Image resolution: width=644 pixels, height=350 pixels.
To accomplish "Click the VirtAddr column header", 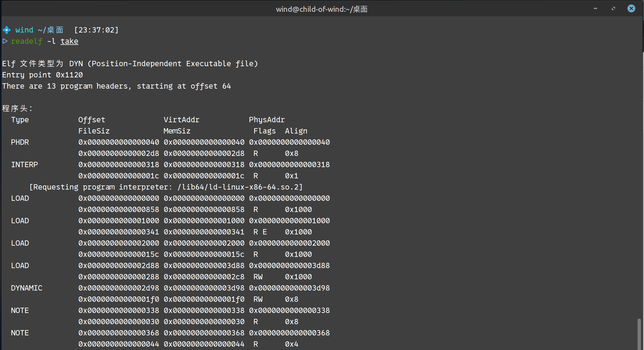I will [181, 120].
